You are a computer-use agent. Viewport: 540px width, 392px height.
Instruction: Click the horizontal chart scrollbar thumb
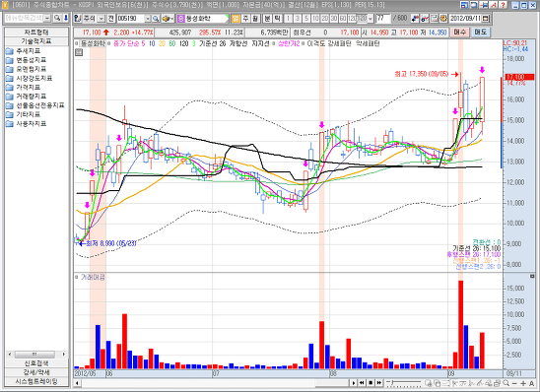(332, 383)
